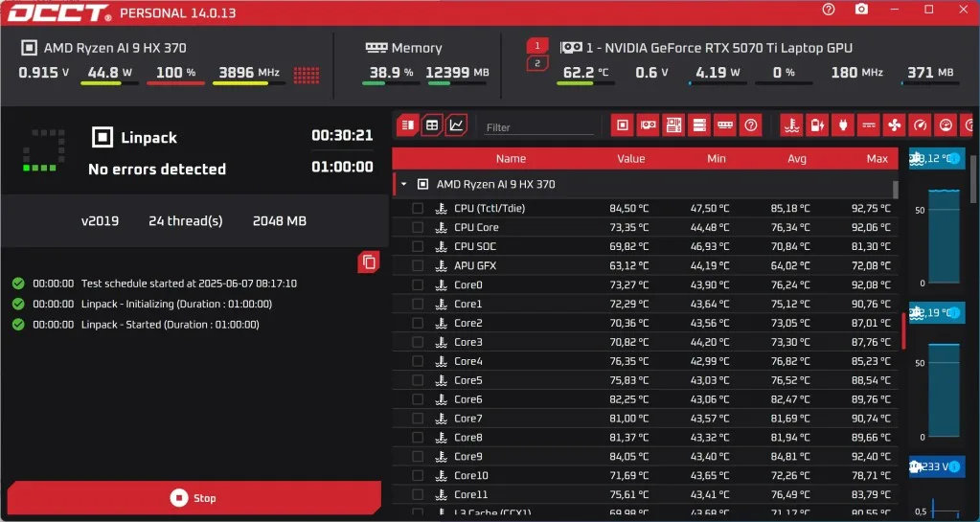
Task: Sort sensors by Name column header
Action: 511,159
